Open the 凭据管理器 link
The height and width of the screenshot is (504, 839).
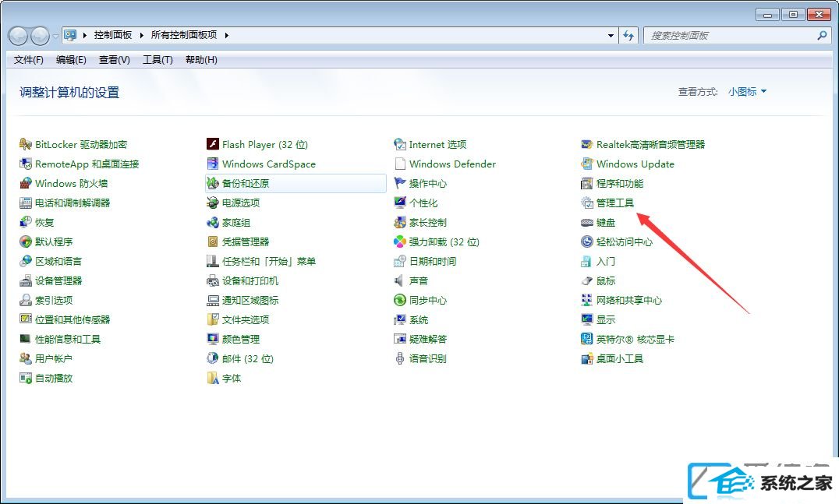[x=246, y=241]
